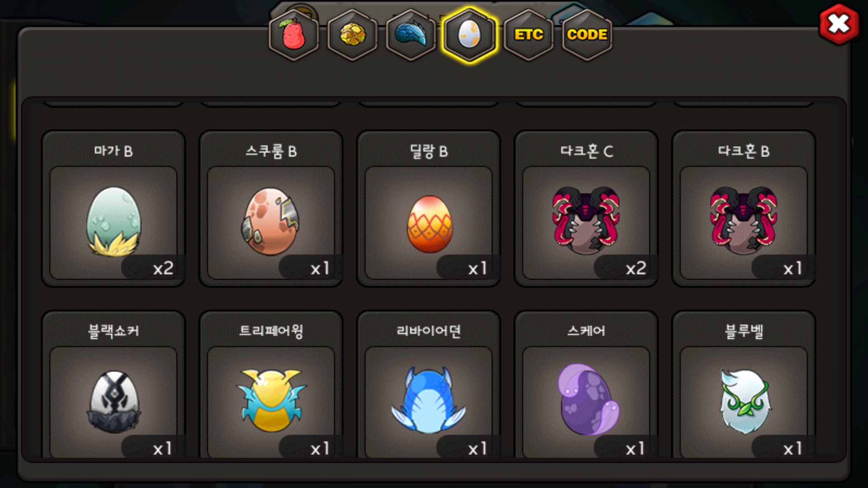Click the 리바이어던 item name label
Image resolution: width=868 pixels, height=488 pixels.
[x=429, y=331]
